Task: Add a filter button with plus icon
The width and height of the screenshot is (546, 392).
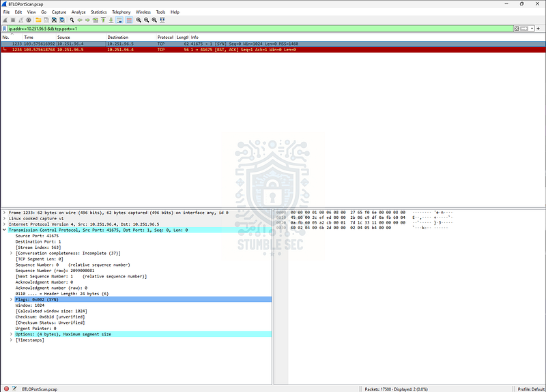Action: [x=538, y=29]
